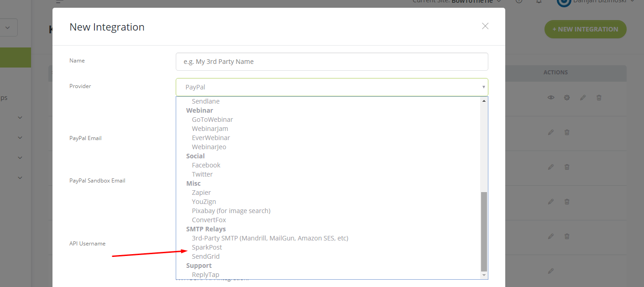The image size is (644, 287).
Task: Click the PayPal Sandbox Email label
Action: pyautogui.click(x=97, y=180)
